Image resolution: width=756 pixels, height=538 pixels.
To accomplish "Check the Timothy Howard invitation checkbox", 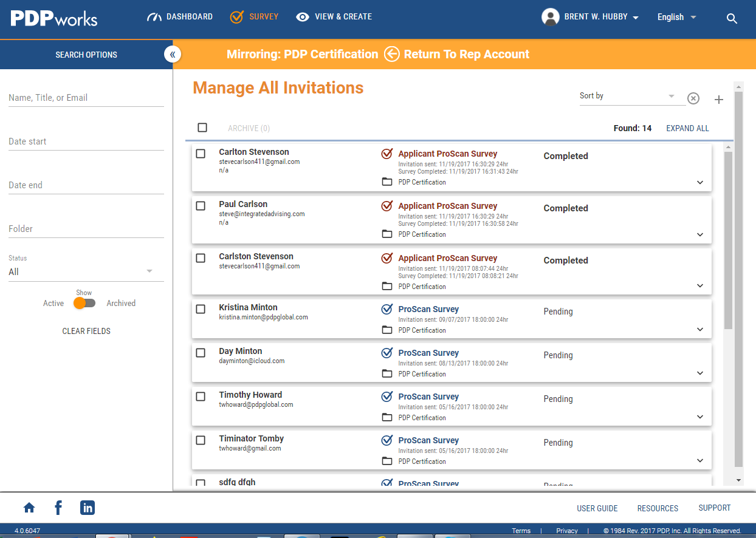I will 201,397.
